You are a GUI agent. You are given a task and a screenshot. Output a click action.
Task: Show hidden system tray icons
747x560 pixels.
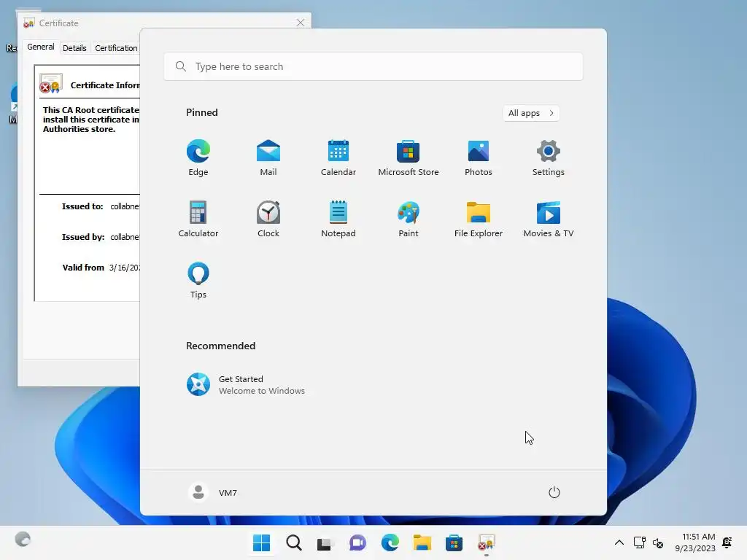(x=619, y=542)
